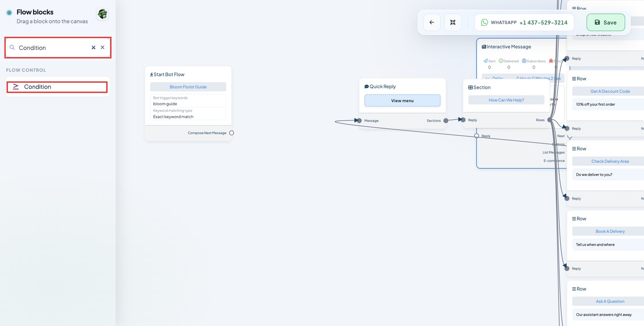Image resolution: width=644 pixels, height=326 pixels.
Task: Click the 'Tell us when and where' description
Action: 595,245
